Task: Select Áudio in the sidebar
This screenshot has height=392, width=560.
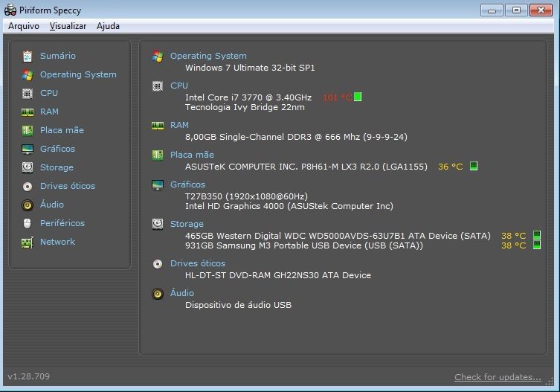Action: tap(52, 205)
